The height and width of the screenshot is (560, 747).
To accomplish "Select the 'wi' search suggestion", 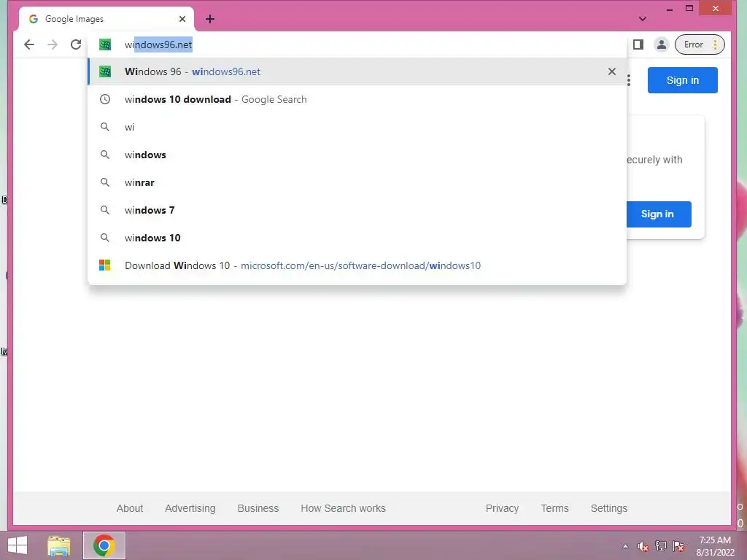I will pos(357,127).
